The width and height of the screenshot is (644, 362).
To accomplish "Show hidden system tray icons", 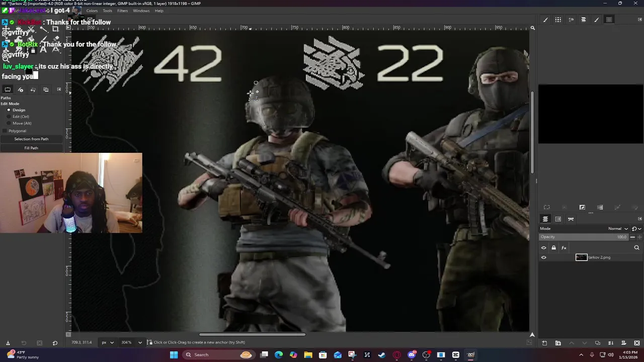I will (x=582, y=355).
